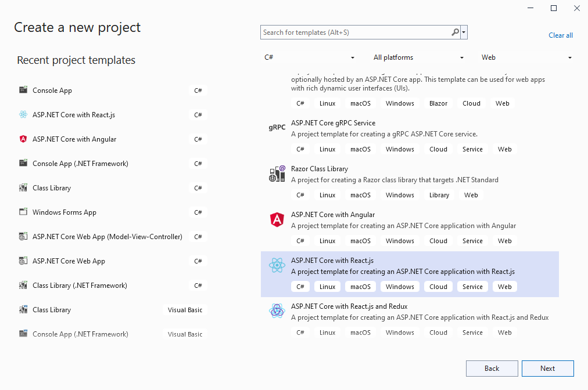
Task: Minimize the Create a new project window
Action: click(x=530, y=8)
